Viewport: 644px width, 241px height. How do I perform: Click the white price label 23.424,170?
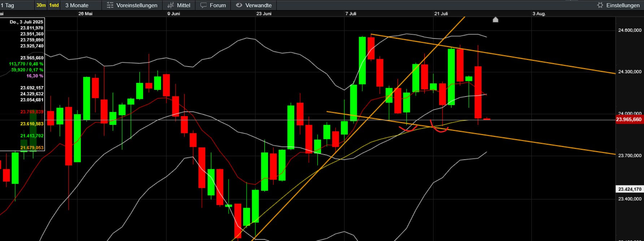click(630, 189)
